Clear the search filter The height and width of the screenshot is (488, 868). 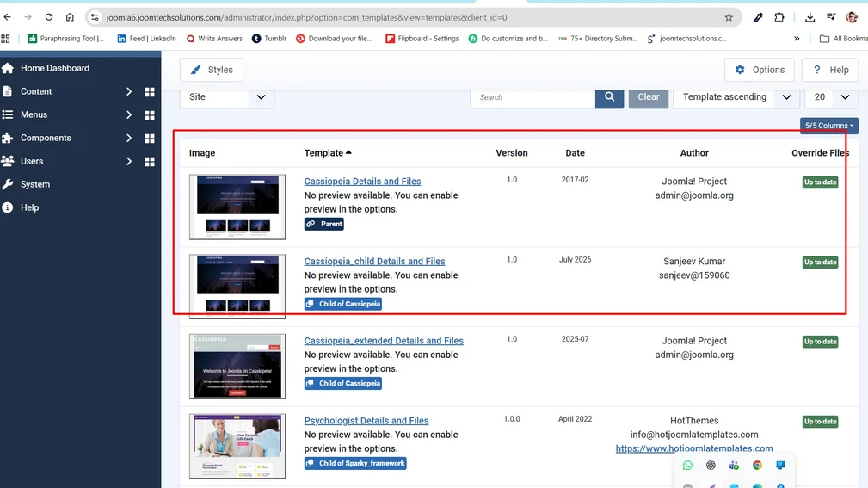[x=649, y=97]
